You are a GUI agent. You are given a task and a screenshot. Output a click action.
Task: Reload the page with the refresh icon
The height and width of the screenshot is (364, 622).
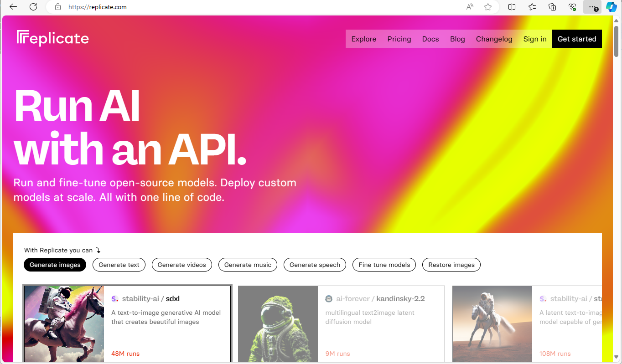[x=33, y=7]
